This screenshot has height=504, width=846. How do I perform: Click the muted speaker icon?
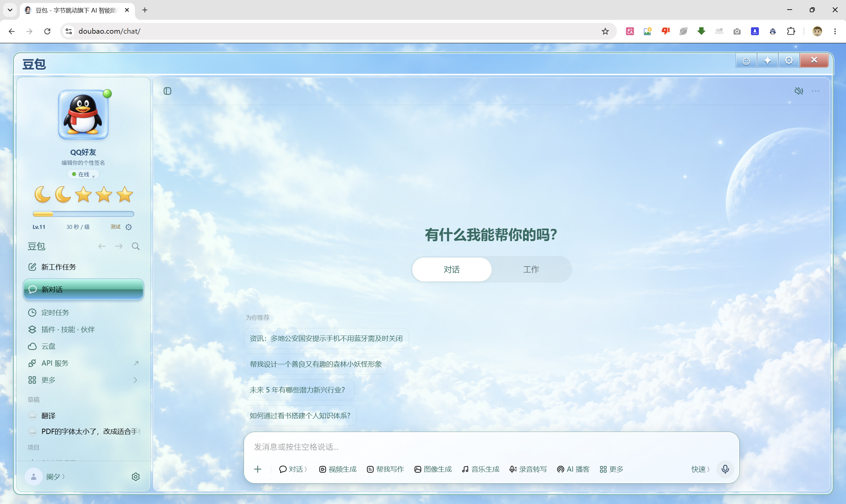tap(798, 91)
